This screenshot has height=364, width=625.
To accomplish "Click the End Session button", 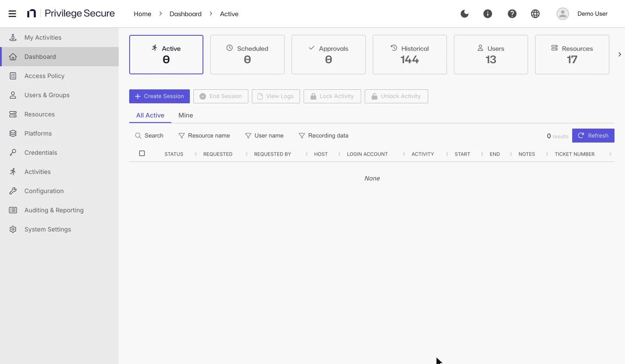I will (221, 96).
